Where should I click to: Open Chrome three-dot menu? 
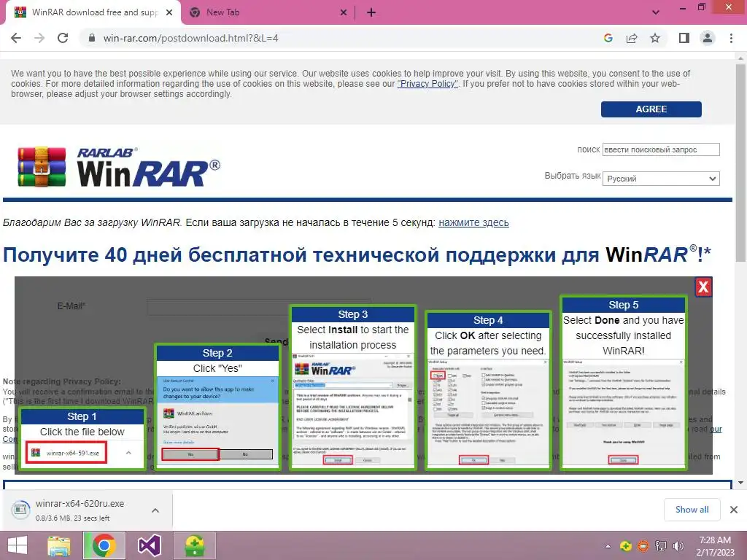point(731,38)
